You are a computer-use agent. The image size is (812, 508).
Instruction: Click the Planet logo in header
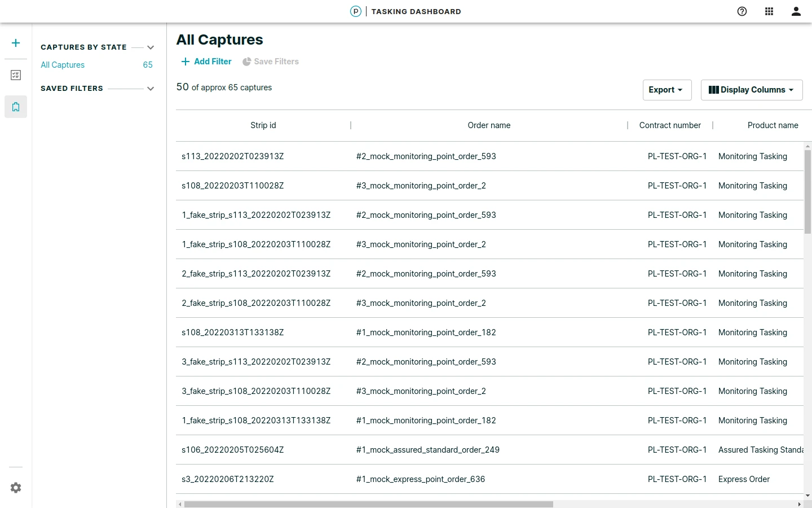pyautogui.click(x=356, y=11)
